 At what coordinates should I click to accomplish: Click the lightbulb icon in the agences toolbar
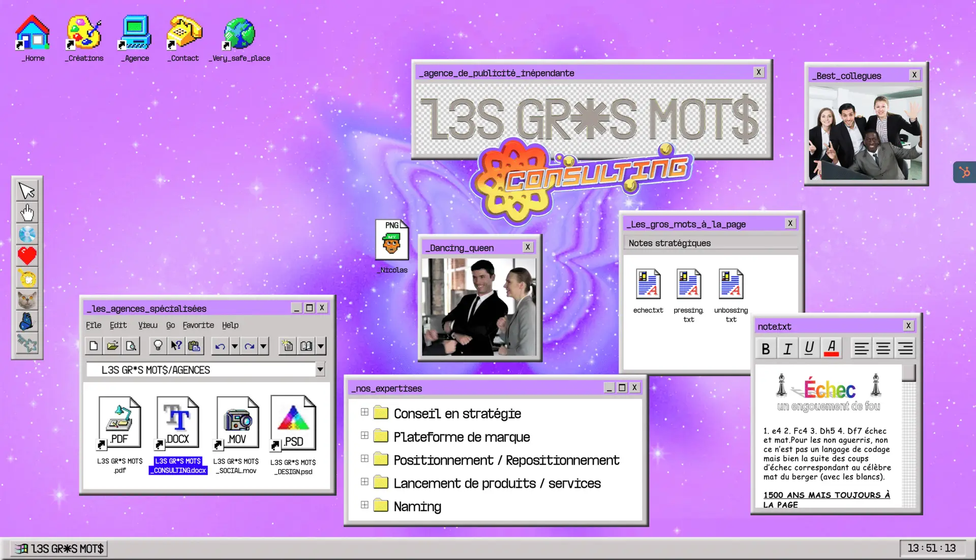(158, 346)
